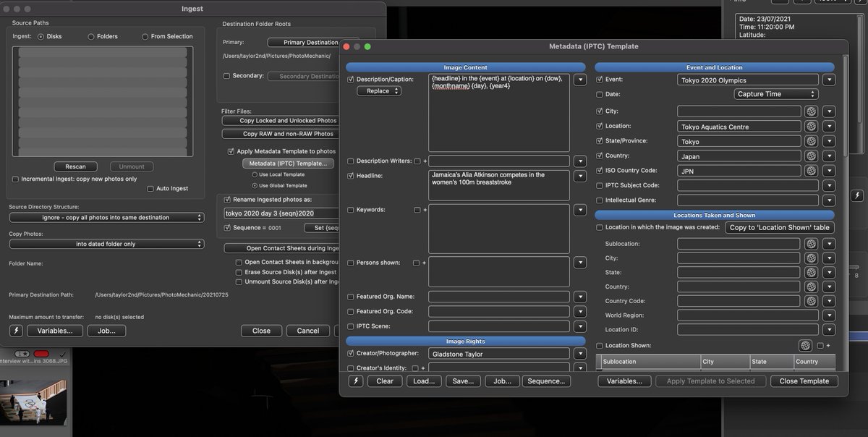
Task: Enable Incremental Ingest copy new photos only
Action: (x=15, y=179)
